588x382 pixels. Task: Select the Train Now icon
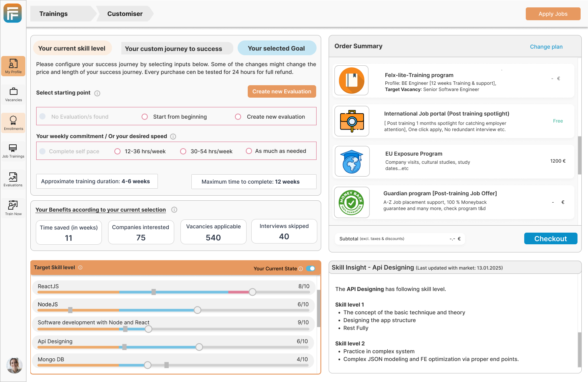point(13,206)
